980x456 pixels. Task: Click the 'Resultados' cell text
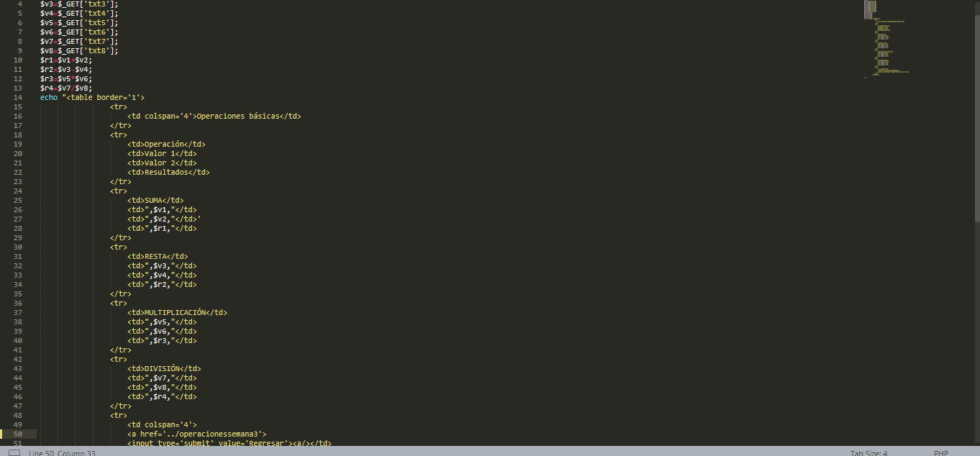[x=166, y=172]
